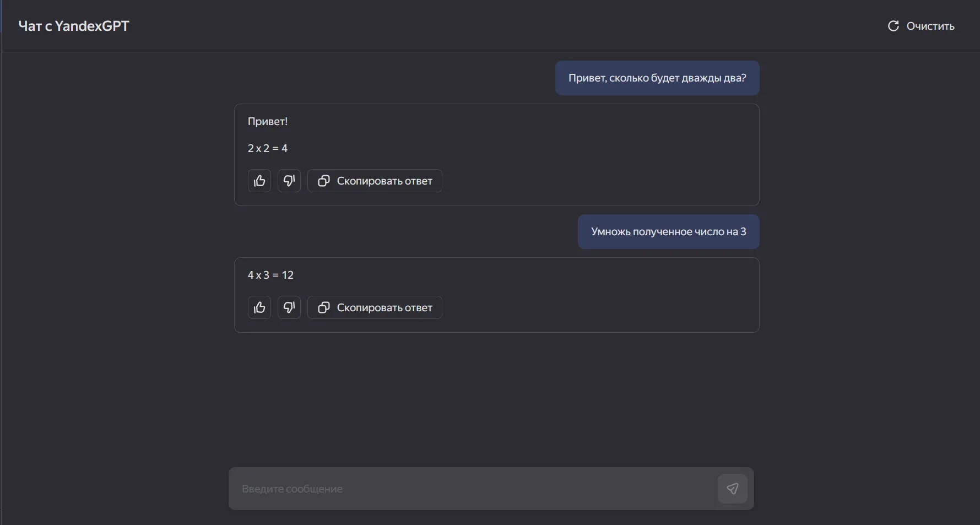This screenshot has width=980, height=525.
Task: Like the first answer "2 x 2 = 4"
Action: [x=259, y=181]
